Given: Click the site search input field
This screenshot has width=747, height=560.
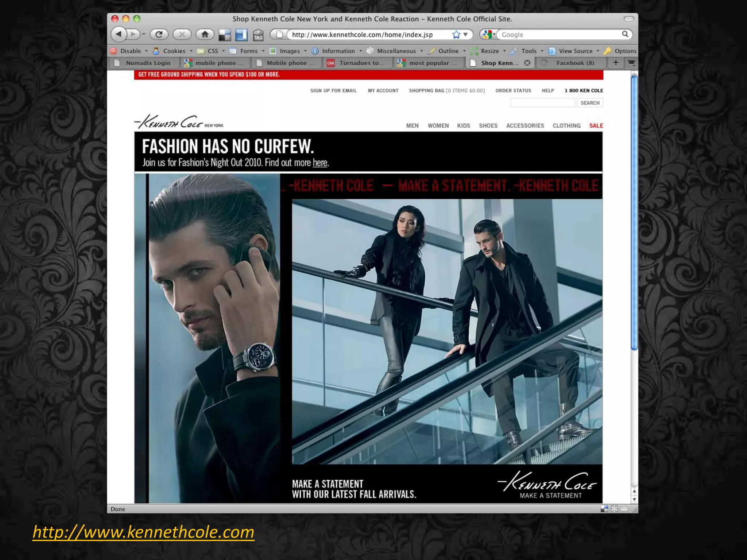Looking at the screenshot, I should (542, 103).
